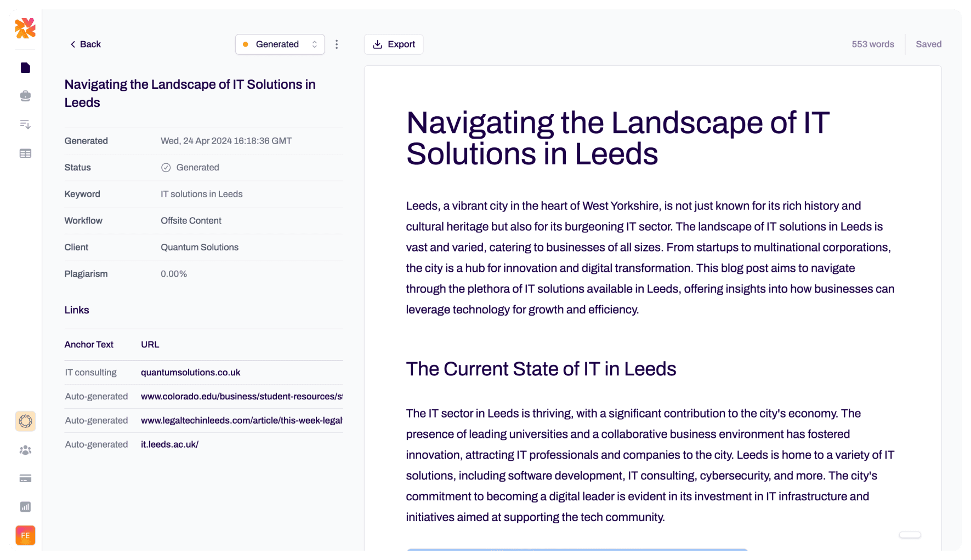This screenshot has width=971, height=560.
Task: Click the 'IT consulting' anchor text
Action: click(91, 373)
